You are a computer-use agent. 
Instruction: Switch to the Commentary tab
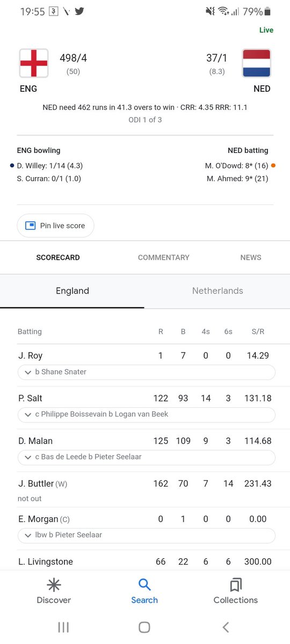[x=164, y=258]
